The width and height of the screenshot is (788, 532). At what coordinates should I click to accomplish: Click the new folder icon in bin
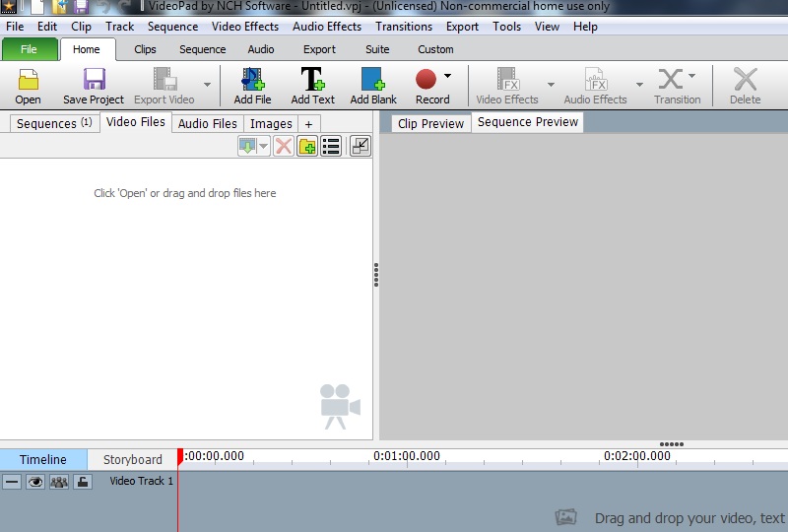pyautogui.click(x=307, y=147)
